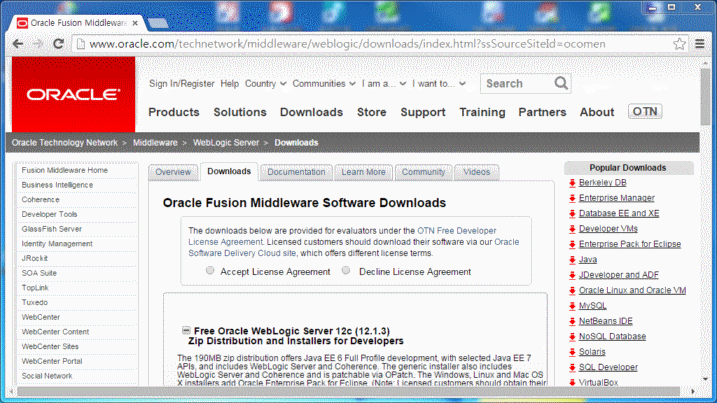The image size is (717, 403).
Task: Select the Downloads page tab
Action: coord(229,172)
